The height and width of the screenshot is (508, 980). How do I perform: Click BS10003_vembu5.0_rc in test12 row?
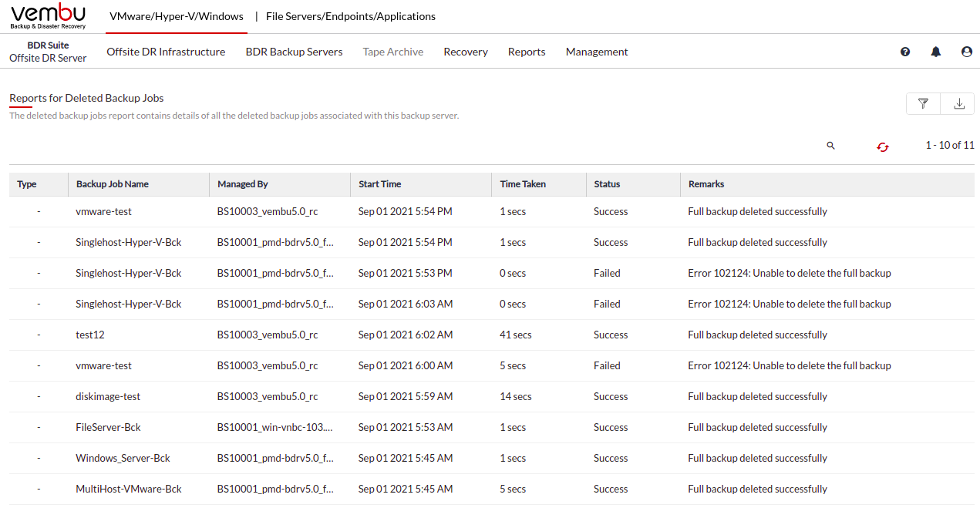click(x=268, y=335)
